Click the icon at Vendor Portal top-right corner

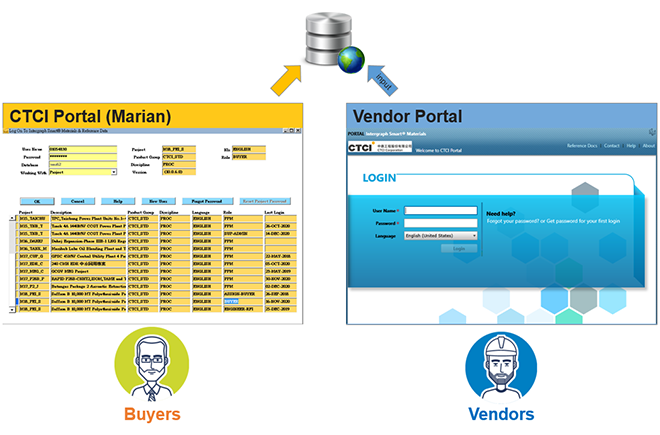point(652,133)
